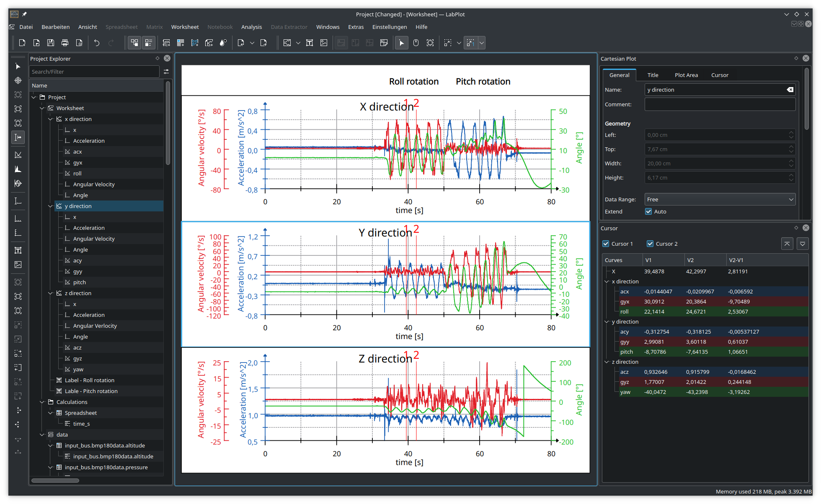Click the Print toolbar icon
The width and height of the screenshot is (821, 504).
pos(65,43)
